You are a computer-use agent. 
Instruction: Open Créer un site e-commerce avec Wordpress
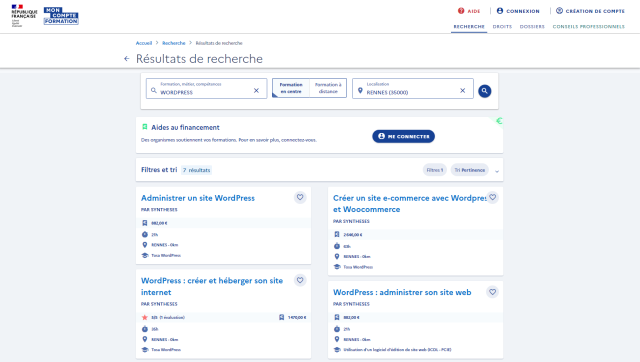click(410, 204)
